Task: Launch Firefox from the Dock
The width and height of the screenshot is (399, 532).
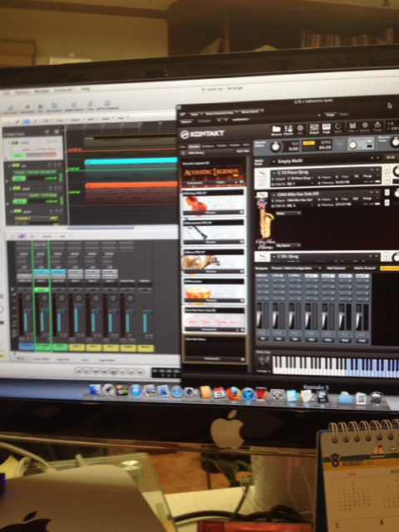Action: (x=234, y=393)
